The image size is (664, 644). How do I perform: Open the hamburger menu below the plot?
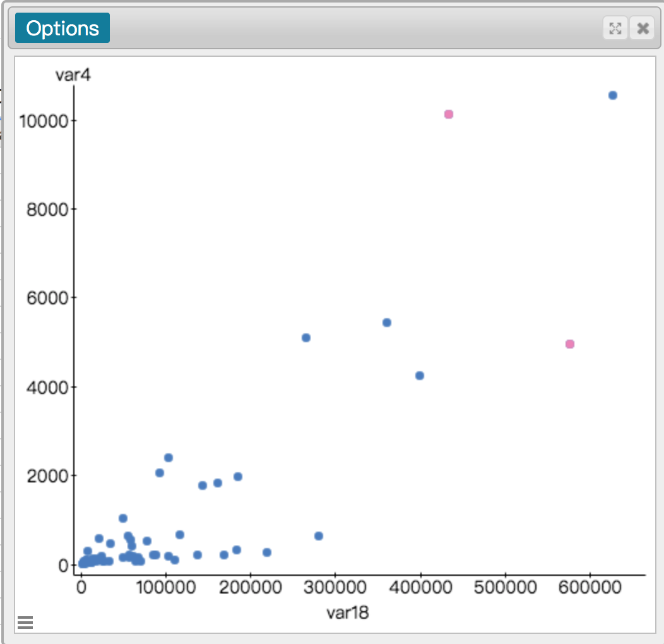25,623
